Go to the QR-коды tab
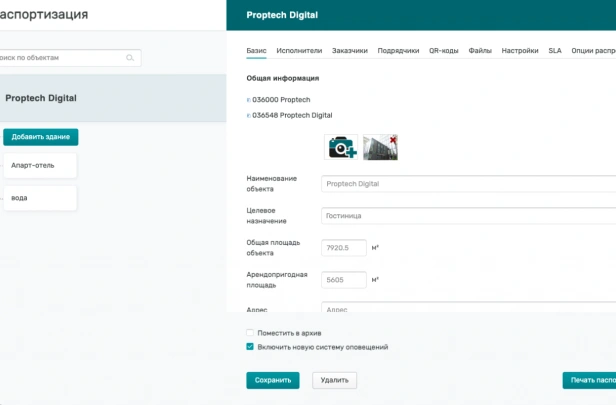Image resolution: width=616 pixels, height=405 pixels. click(x=444, y=51)
